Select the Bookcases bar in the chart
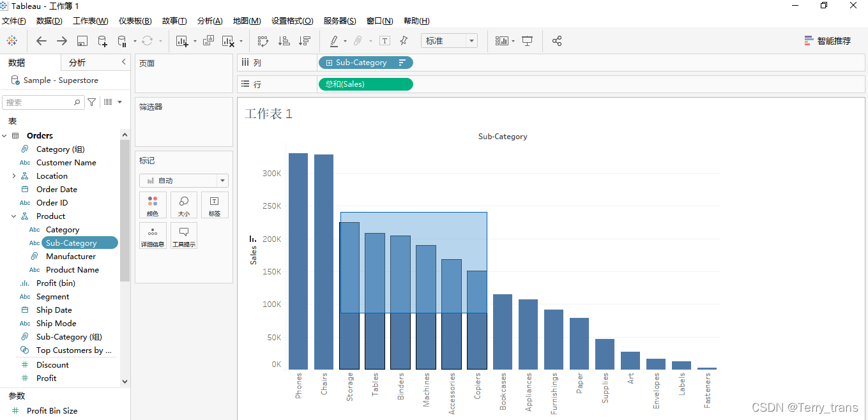The height and width of the screenshot is (420, 868). coord(503,332)
